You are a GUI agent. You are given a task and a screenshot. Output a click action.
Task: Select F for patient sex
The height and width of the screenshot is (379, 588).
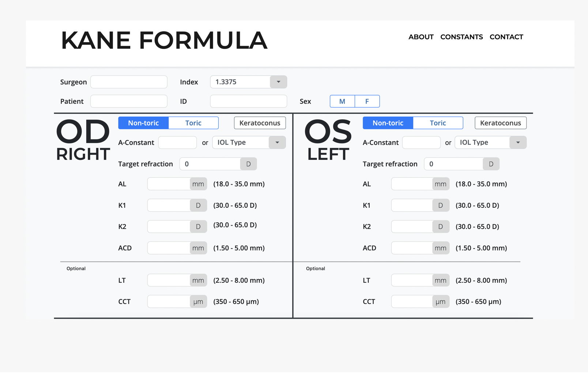point(367,101)
